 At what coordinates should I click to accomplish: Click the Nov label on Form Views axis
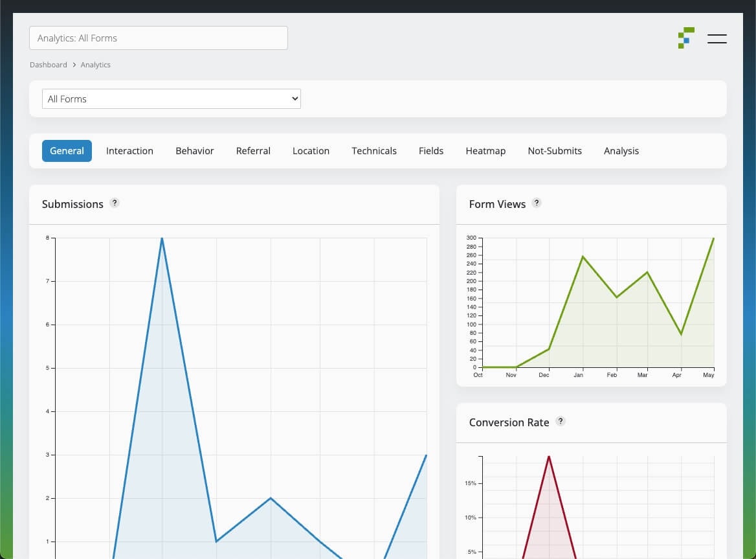[511, 375]
